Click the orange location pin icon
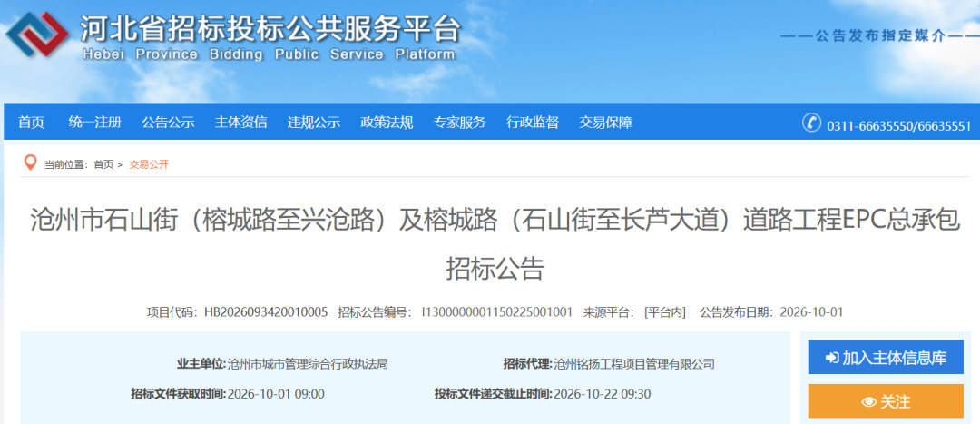This screenshot has height=424, width=980. tap(30, 163)
